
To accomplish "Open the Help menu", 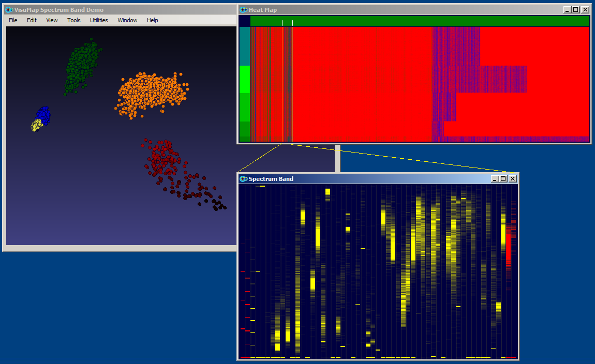I will pos(152,20).
